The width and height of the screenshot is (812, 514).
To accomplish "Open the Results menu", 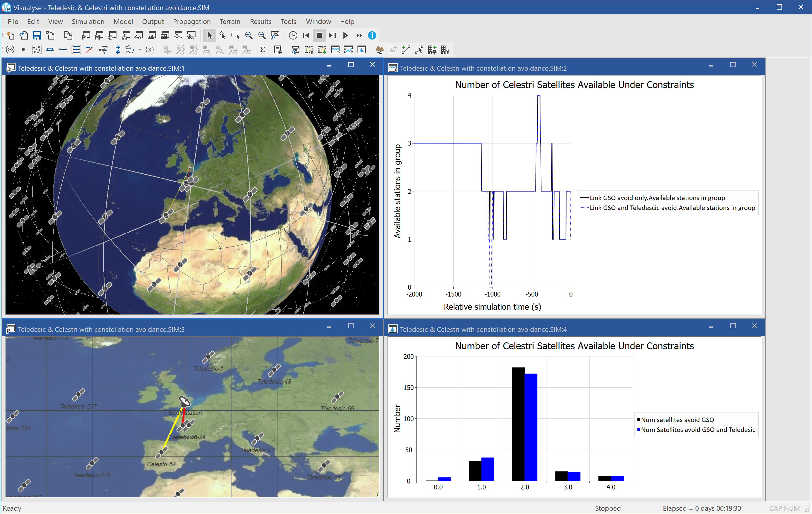I will click(x=261, y=22).
